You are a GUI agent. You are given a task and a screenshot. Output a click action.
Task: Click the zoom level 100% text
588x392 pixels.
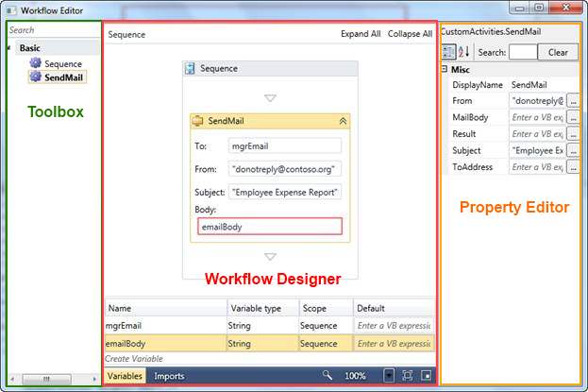point(355,376)
